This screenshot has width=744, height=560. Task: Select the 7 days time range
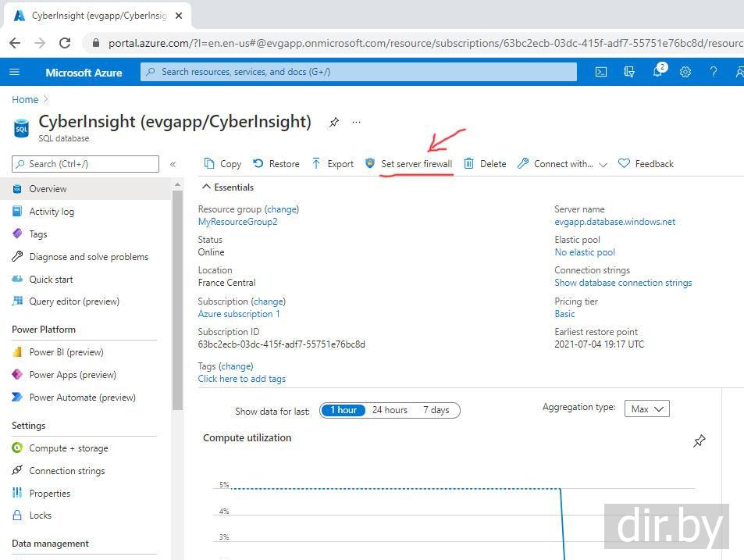tap(436, 410)
